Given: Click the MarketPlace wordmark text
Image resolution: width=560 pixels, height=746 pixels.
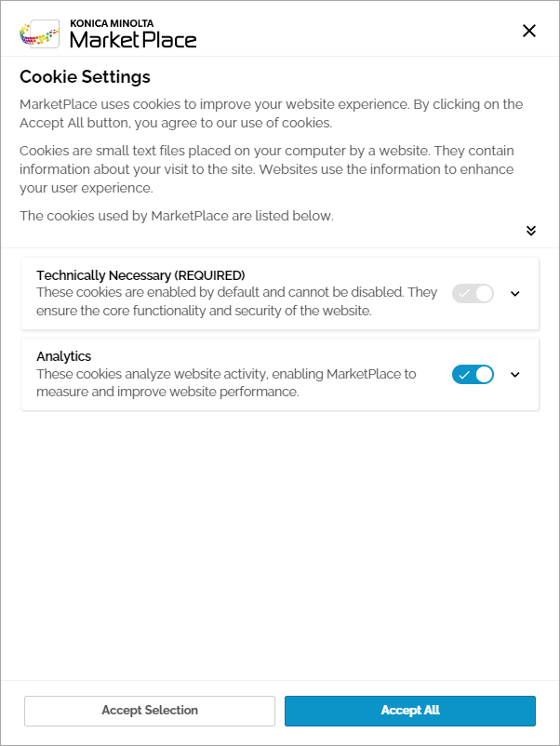Looking at the screenshot, I should [x=133, y=40].
